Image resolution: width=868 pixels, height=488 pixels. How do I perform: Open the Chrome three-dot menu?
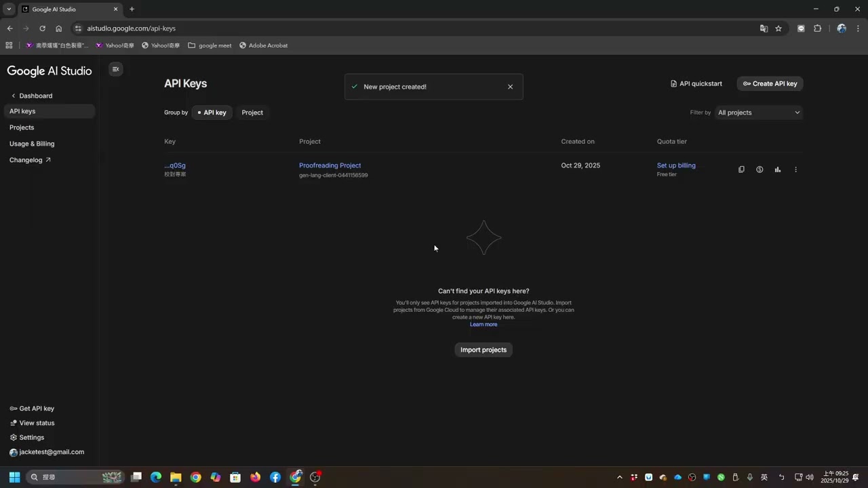point(859,28)
